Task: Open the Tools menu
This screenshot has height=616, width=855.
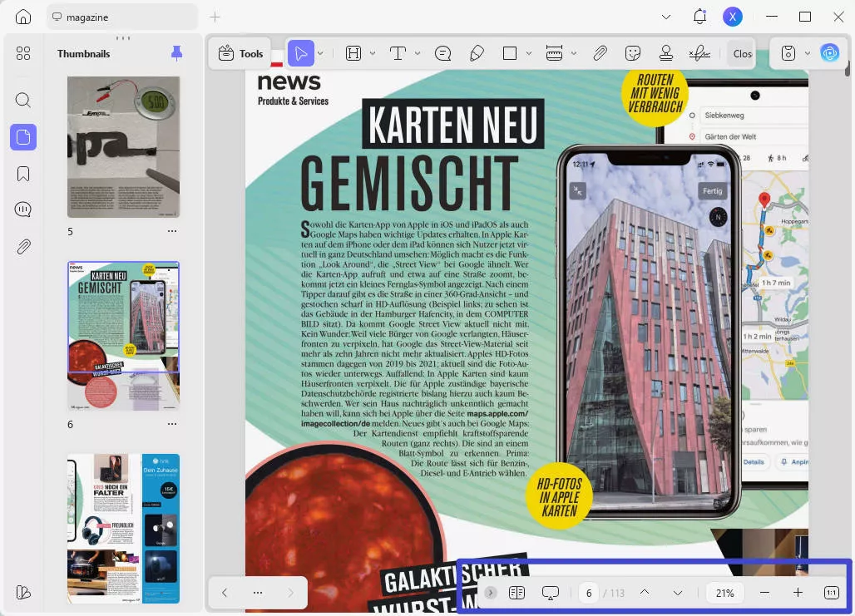Action: point(240,52)
